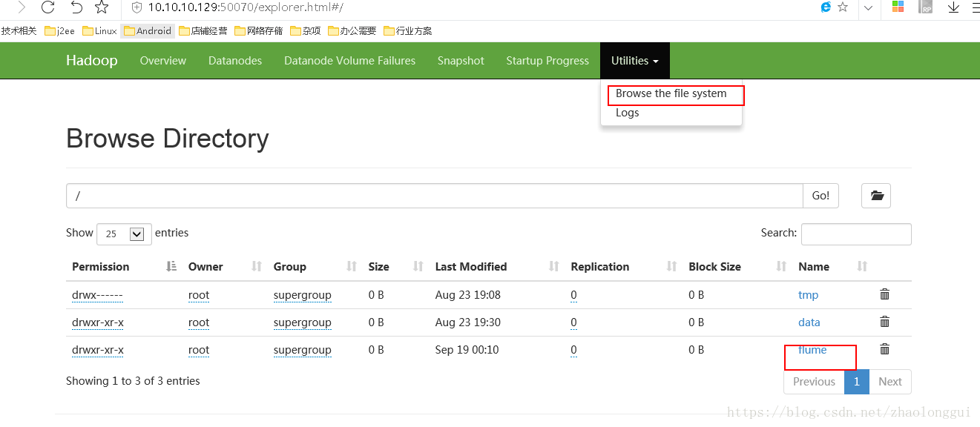The image size is (980, 427).
Task: Open the browser downloads arrow icon
Action: pos(954,7)
